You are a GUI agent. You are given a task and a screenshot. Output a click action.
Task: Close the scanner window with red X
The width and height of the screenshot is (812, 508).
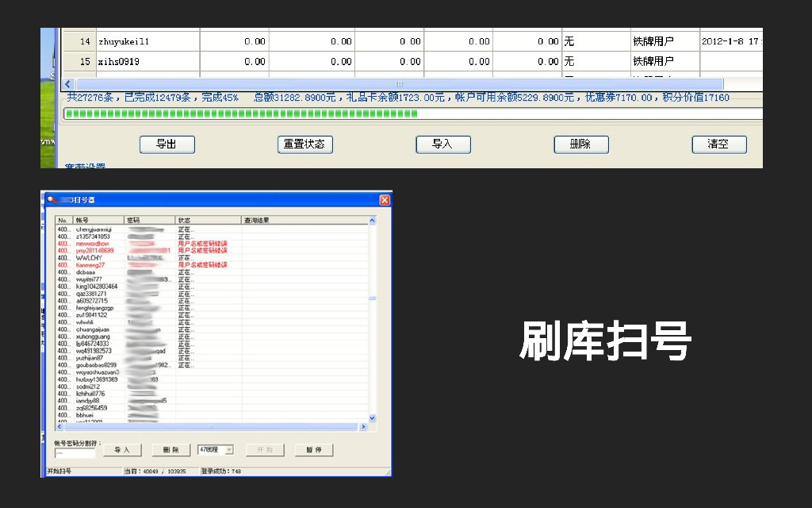tap(385, 200)
